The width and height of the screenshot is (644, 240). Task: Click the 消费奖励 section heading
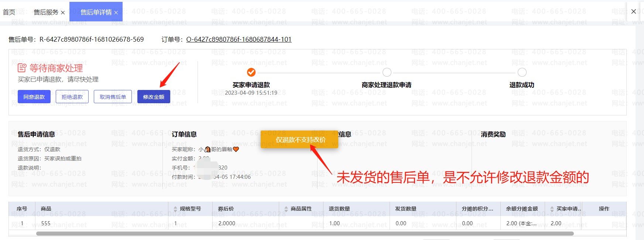(x=493, y=134)
